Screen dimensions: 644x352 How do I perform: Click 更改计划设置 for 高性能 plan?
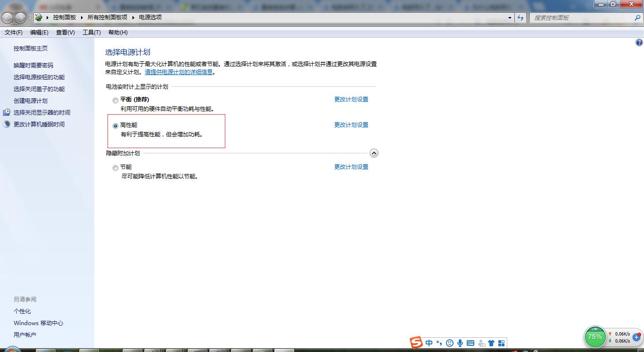[351, 125]
